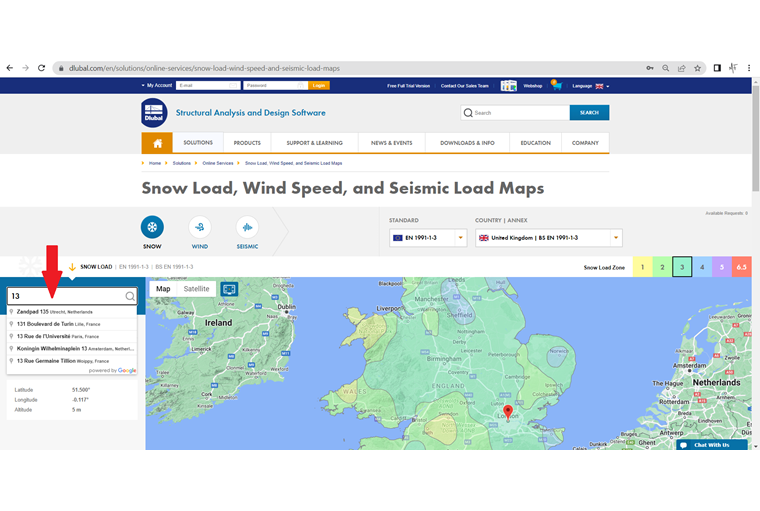This screenshot has height=511, width=760.
Task: Click Online Services breadcrumb link
Action: pos(218,163)
